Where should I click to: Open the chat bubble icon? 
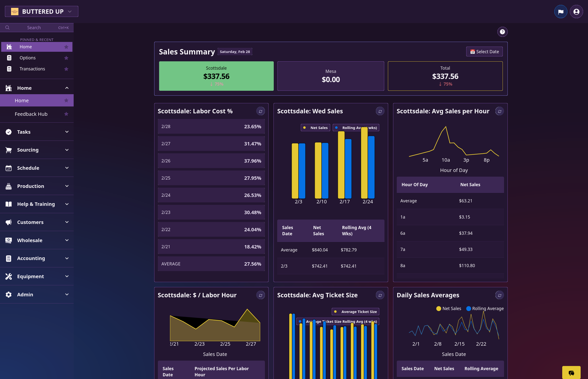tap(571, 373)
